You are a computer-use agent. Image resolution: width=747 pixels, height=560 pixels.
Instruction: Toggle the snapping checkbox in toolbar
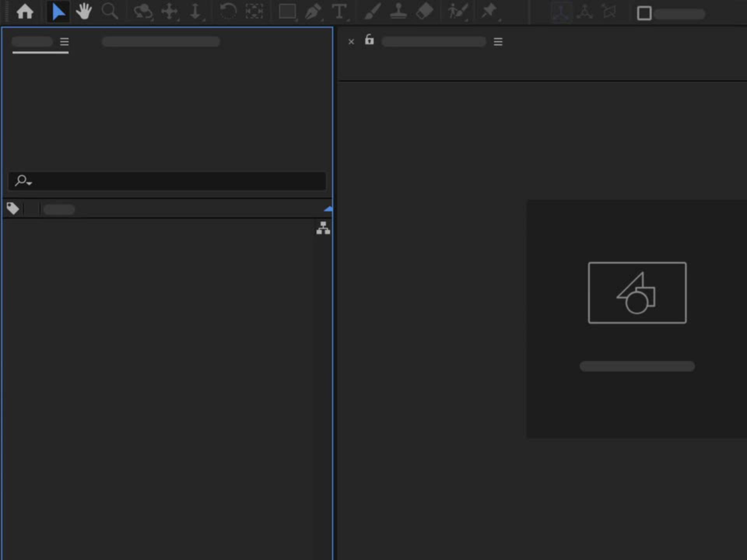644,14
